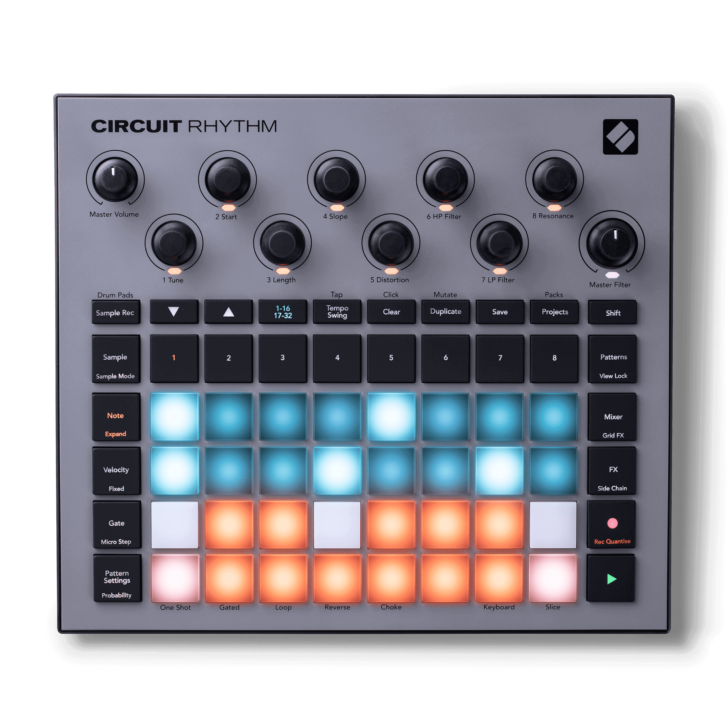Toggle the 1-16 / 17-32 page selector

pyautogui.click(x=279, y=318)
